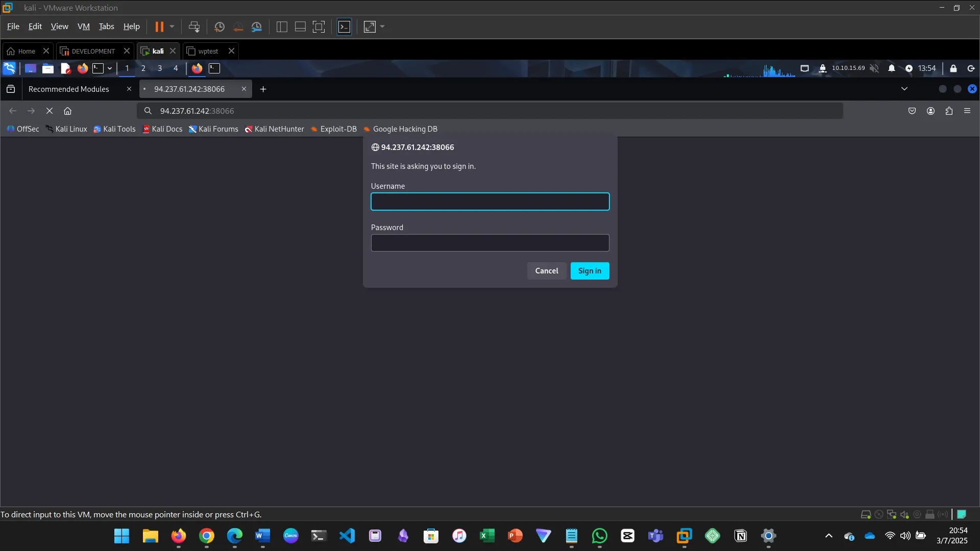
Task: Open the Firefox list all tabs chevron
Action: click(904, 89)
